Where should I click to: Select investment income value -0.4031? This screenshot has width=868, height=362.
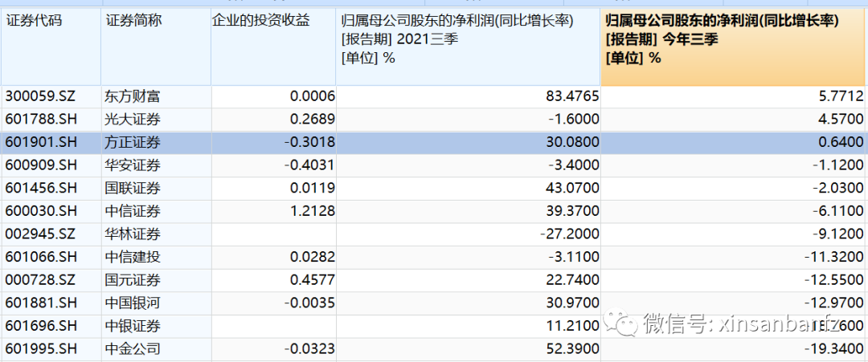click(309, 165)
